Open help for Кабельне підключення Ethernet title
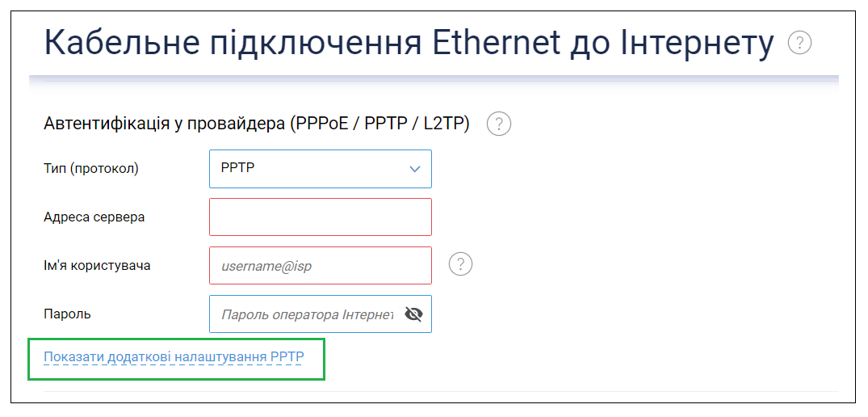This screenshot has height=417, width=868. click(x=799, y=43)
